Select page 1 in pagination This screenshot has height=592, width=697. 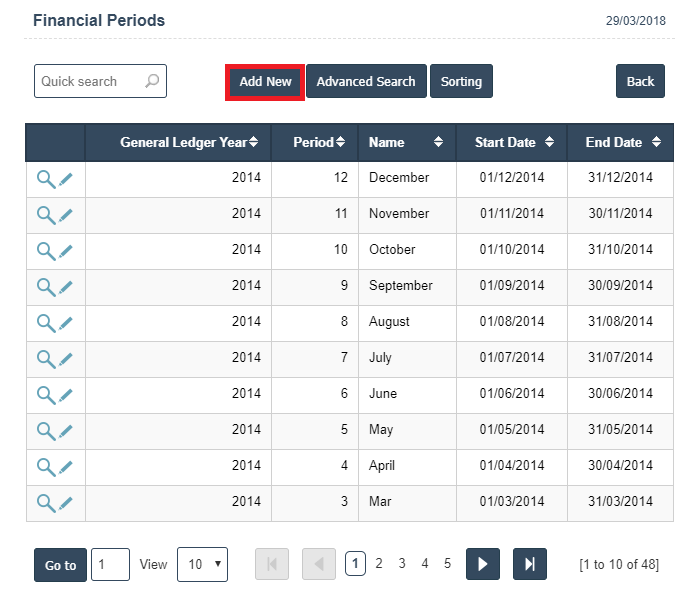[355, 564]
